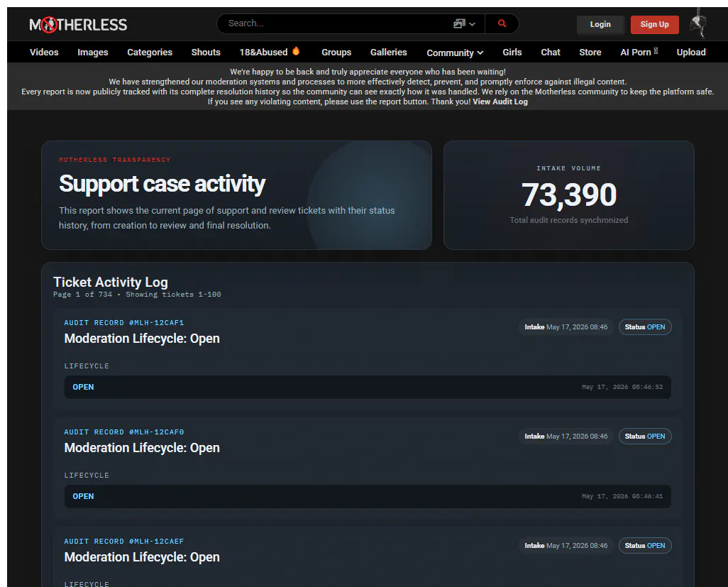The height and width of the screenshot is (587, 728).
Task: Click the Intake badge of record #MLH-12CAF1
Action: point(566,327)
